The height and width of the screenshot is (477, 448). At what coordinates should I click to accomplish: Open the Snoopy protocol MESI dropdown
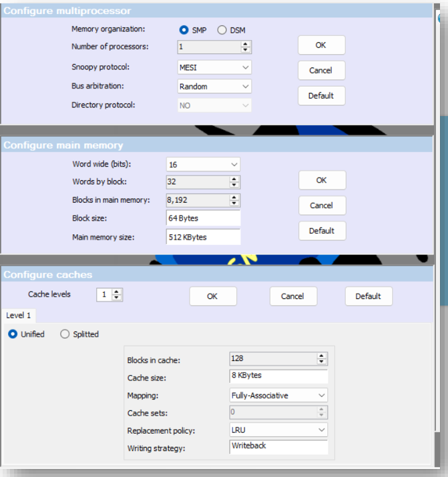214,67
